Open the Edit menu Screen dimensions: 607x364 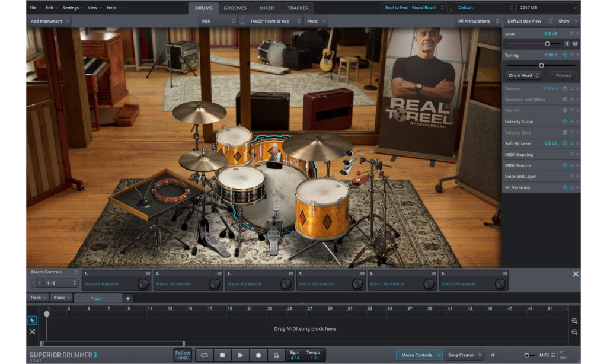[52, 8]
